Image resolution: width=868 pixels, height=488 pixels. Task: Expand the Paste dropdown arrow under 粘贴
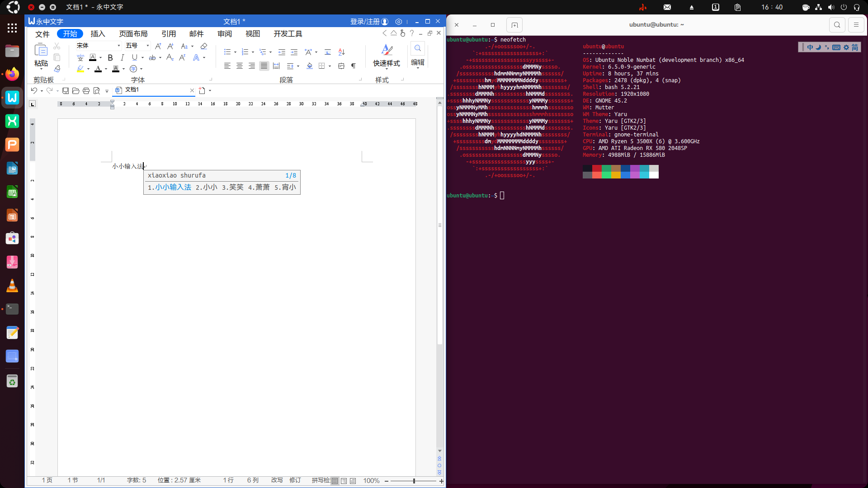click(x=41, y=69)
